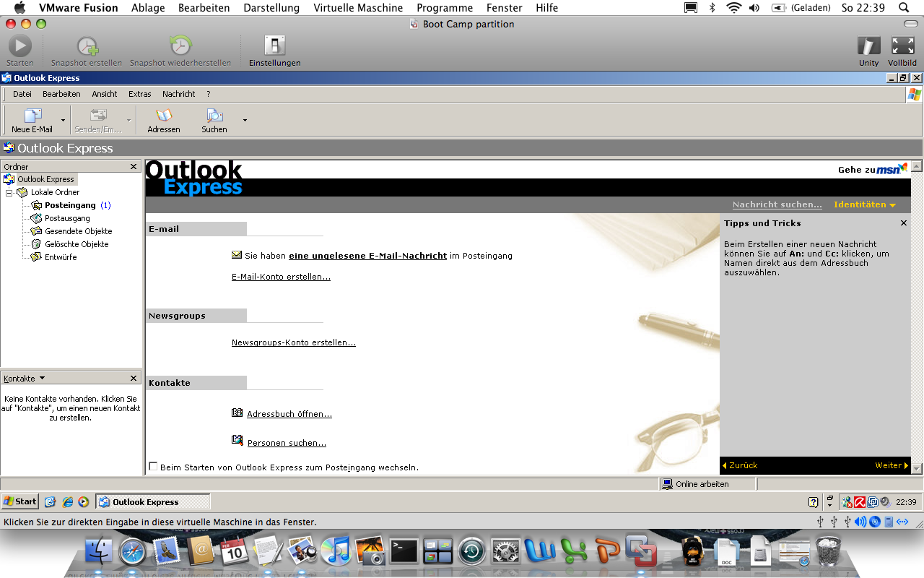This screenshot has height=578, width=924.
Task: Open the Kontakte dropdown menu
Action: (24, 378)
